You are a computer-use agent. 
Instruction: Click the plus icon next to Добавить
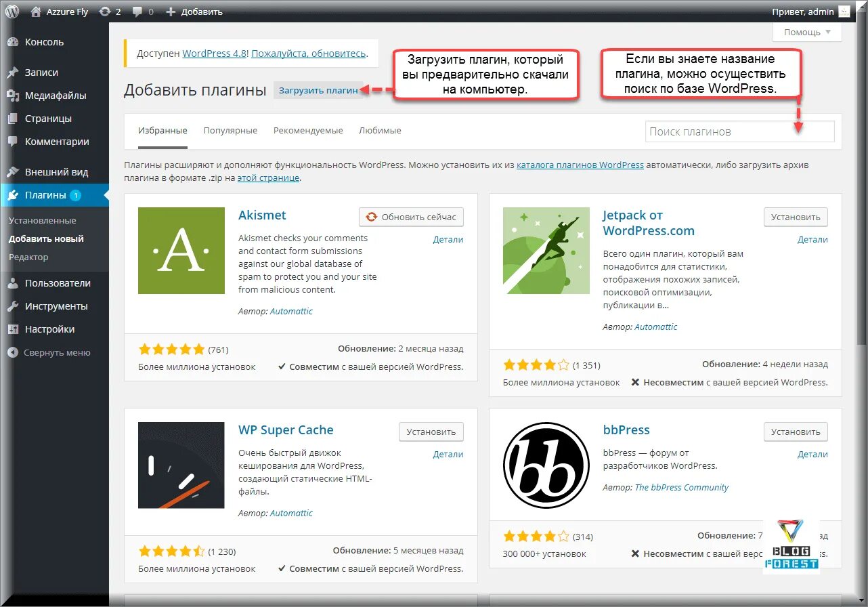[171, 12]
